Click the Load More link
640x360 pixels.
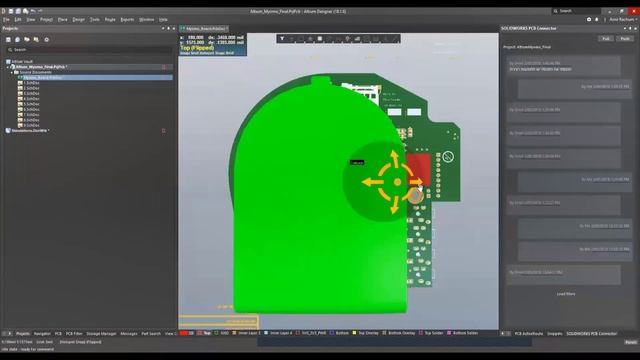566,294
